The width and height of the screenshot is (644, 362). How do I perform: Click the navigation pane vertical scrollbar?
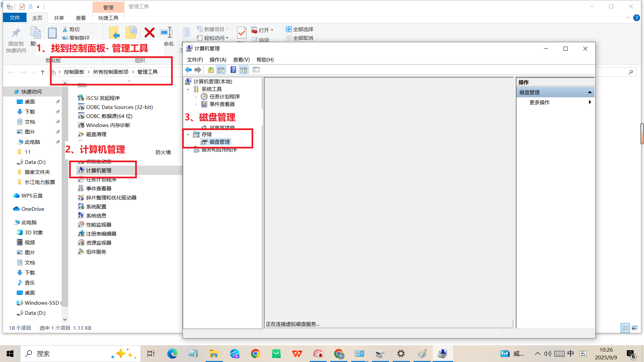(65, 201)
